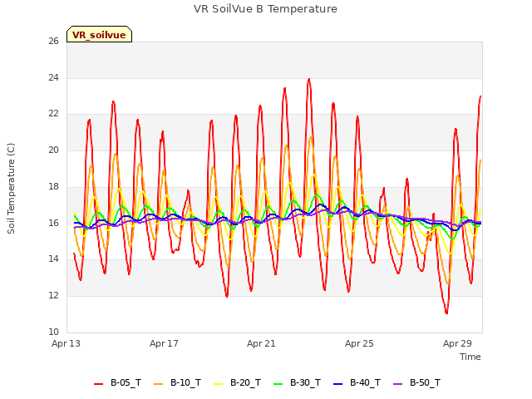
Task: Click the orange B-10_T legend color marker
Action: coord(159,384)
